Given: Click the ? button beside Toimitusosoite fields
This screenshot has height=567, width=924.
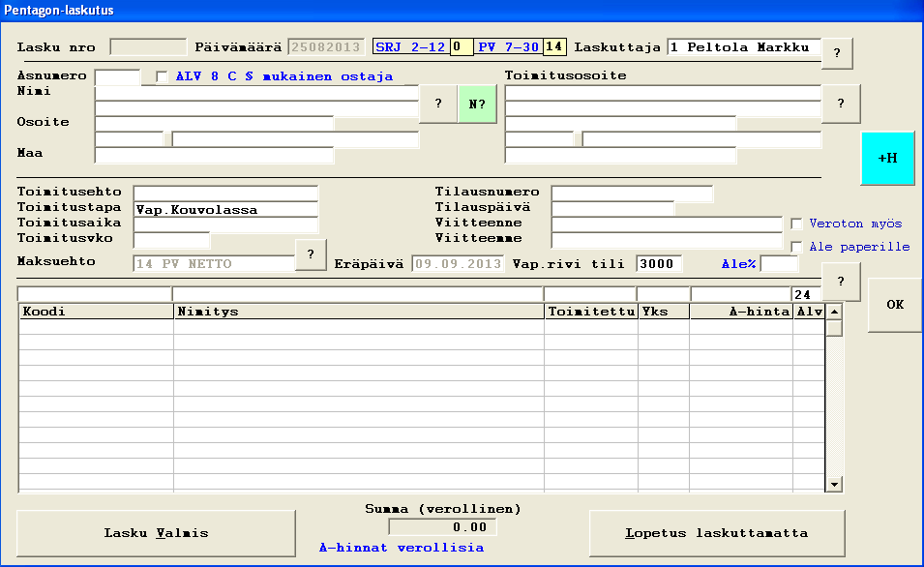Looking at the screenshot, I should 841,104.
